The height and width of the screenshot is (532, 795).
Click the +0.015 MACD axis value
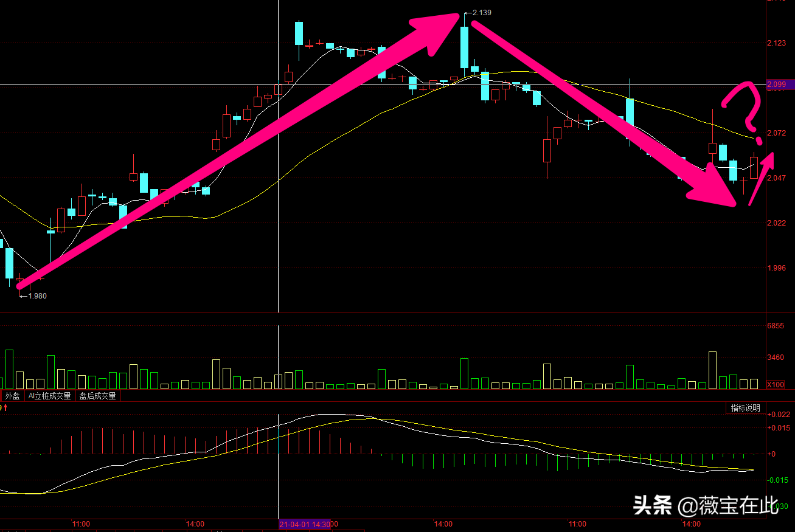click(x=779, y=427)
